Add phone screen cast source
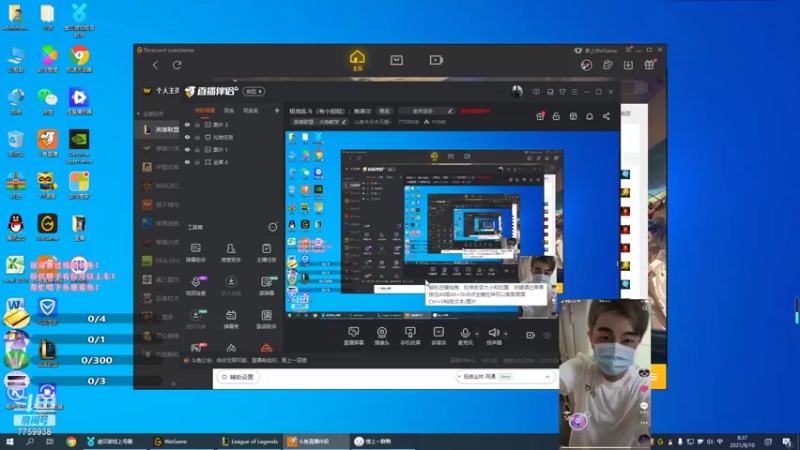The height and width of the screenshot is (450, 800). pyautogui.click(x=410, y=336)
